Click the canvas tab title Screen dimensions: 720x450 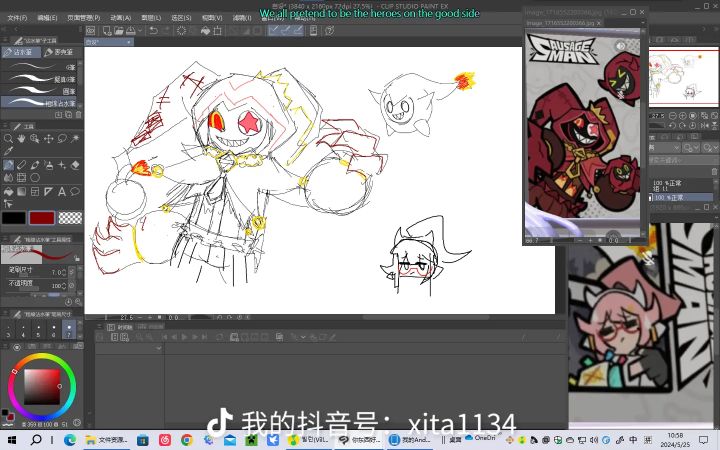coord(108,42)
